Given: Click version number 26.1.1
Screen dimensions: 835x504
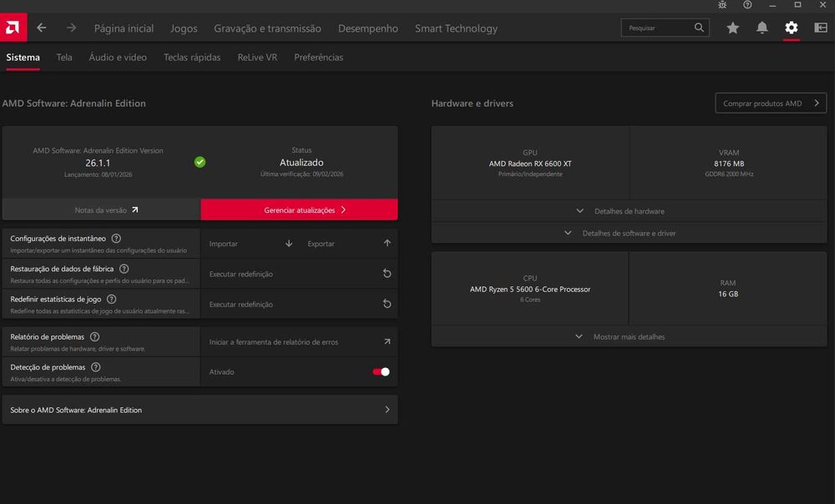Looking at the screenshot, I should tap(98, 163).
